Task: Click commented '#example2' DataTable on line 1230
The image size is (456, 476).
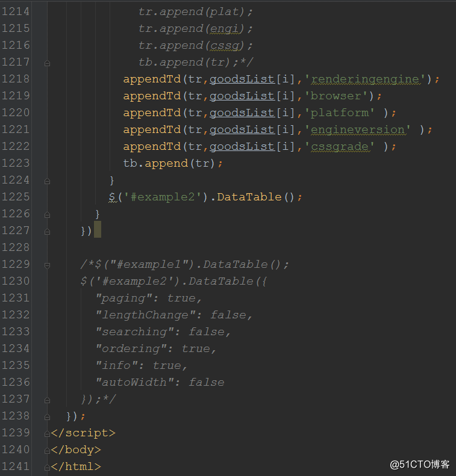Action: 173,282
